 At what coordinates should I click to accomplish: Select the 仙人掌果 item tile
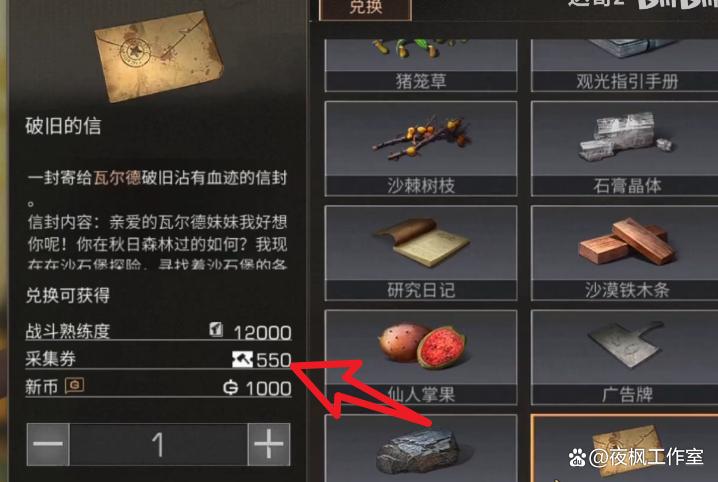(421, 357)
